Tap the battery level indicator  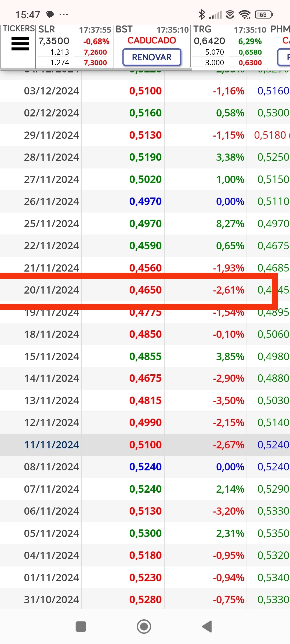click(x=264, y=14)
